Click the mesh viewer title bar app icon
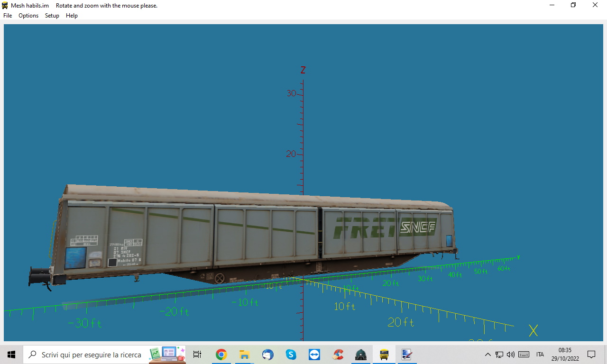This screenshot has width=607, height=364. pyautogui.click(x=5, y=6)
